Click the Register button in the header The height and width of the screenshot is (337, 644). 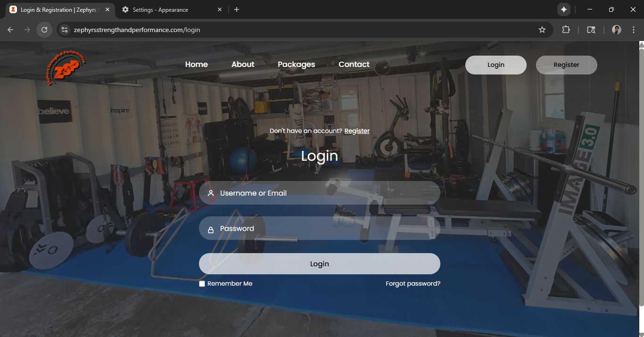(x=566, y=65)
